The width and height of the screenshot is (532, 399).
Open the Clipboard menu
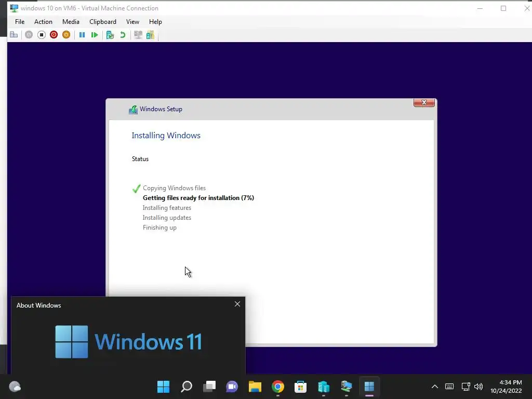point(103,22)
